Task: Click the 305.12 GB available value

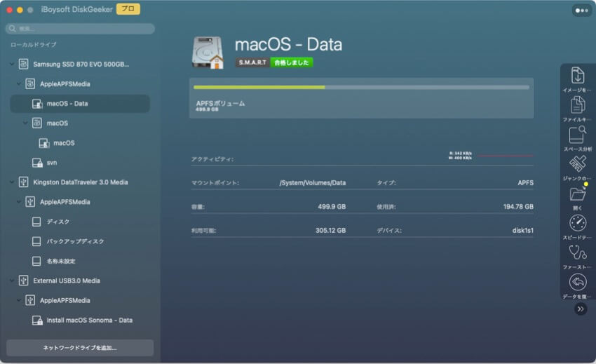Action: [x=330, y=231]
